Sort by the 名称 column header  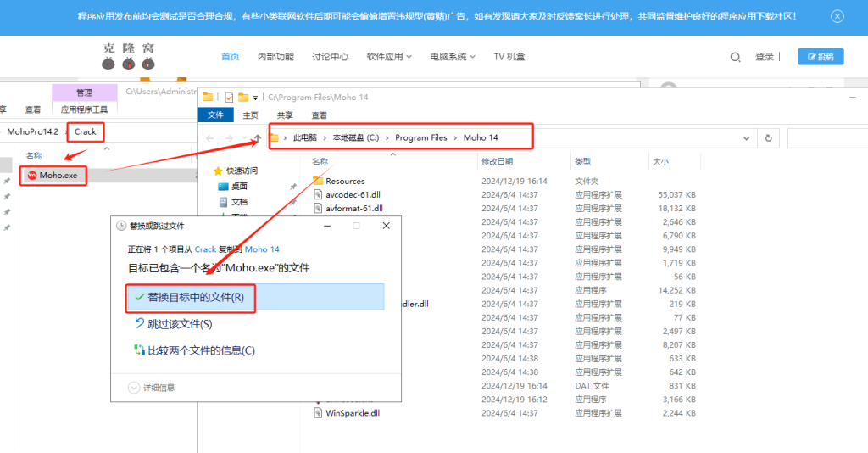320,161
